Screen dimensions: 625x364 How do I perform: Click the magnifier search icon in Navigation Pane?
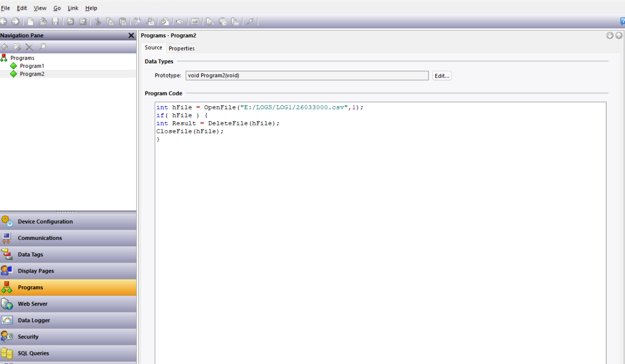42,47
